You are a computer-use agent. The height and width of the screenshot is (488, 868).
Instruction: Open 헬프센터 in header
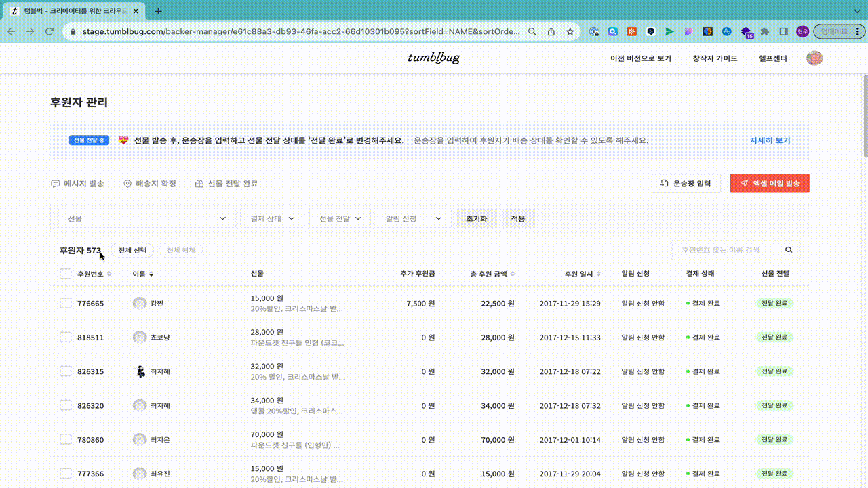[773, 58]
